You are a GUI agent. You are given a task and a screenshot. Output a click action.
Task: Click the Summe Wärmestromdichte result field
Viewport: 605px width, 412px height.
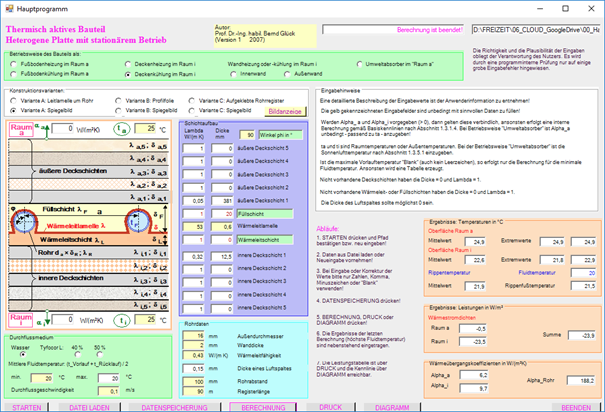click(582, 336)
